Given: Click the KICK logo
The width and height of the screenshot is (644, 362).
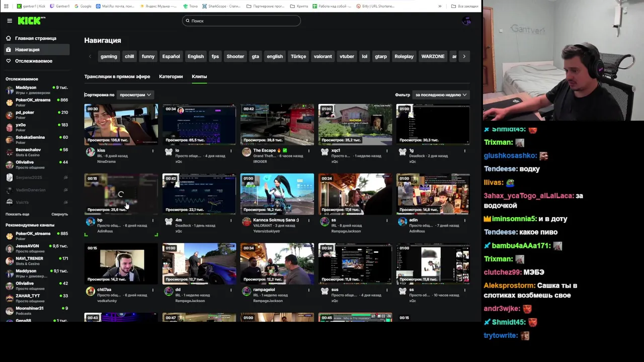Looking at the screenshot, I should [31, 21].
